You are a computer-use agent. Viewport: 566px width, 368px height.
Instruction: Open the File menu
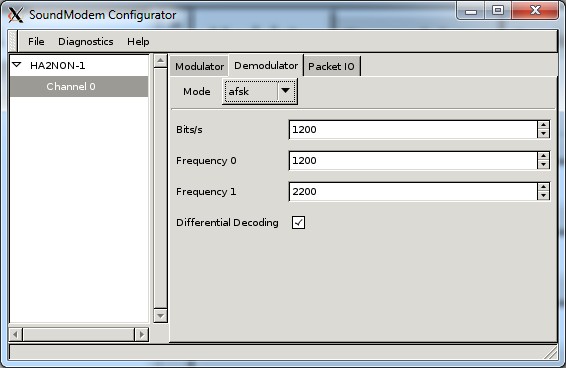tap(36, 42)
